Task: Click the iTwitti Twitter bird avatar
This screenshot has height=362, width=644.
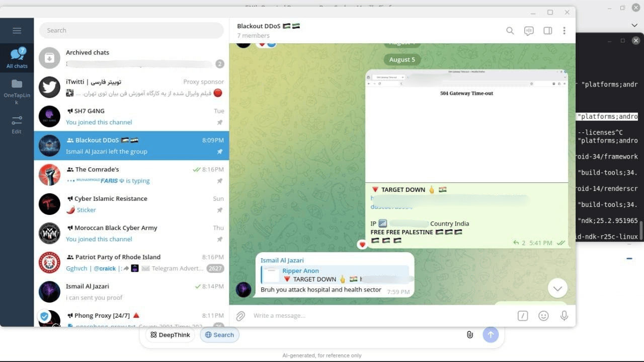Action: point(49,87)
